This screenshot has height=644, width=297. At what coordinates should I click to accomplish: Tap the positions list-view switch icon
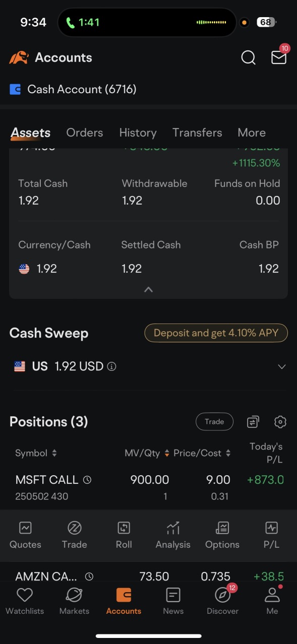(253, 422)
